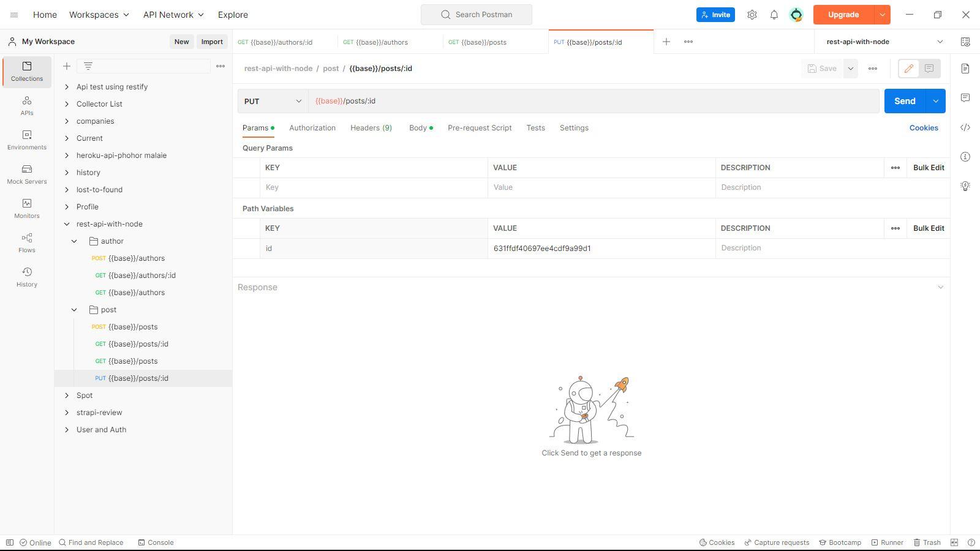Viewport: 980px width, 551px height.
Task: Open the notifications bell
Action: pyautogui.click(x=774, y=15)
